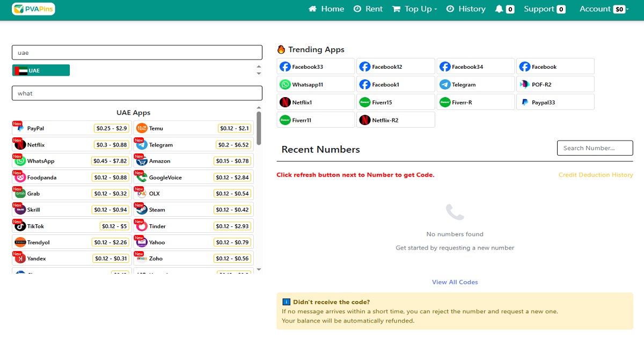Viewport: 644px width, 338px height.
Task: Choose trending app POF-R2
Action: point(555,84)
